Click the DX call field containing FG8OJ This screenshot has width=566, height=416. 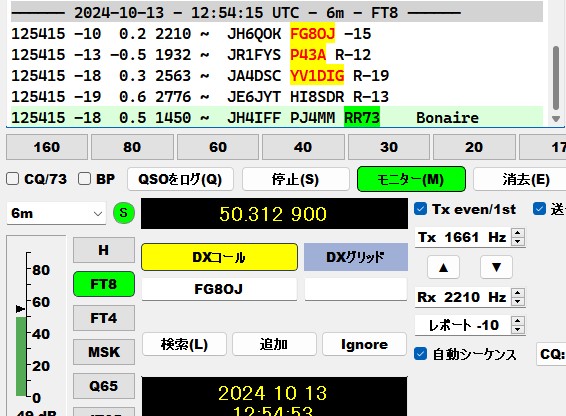coord(219,289)
